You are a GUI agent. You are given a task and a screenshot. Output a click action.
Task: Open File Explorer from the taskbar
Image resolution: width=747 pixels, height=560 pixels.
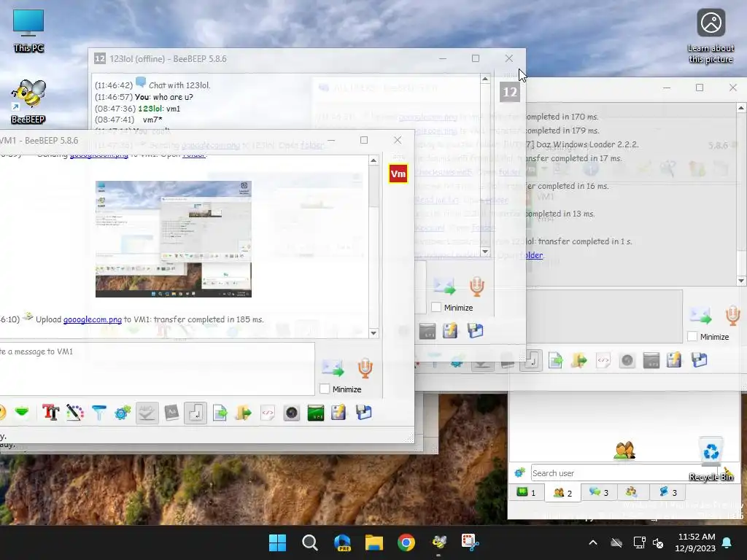pos(374,542)
